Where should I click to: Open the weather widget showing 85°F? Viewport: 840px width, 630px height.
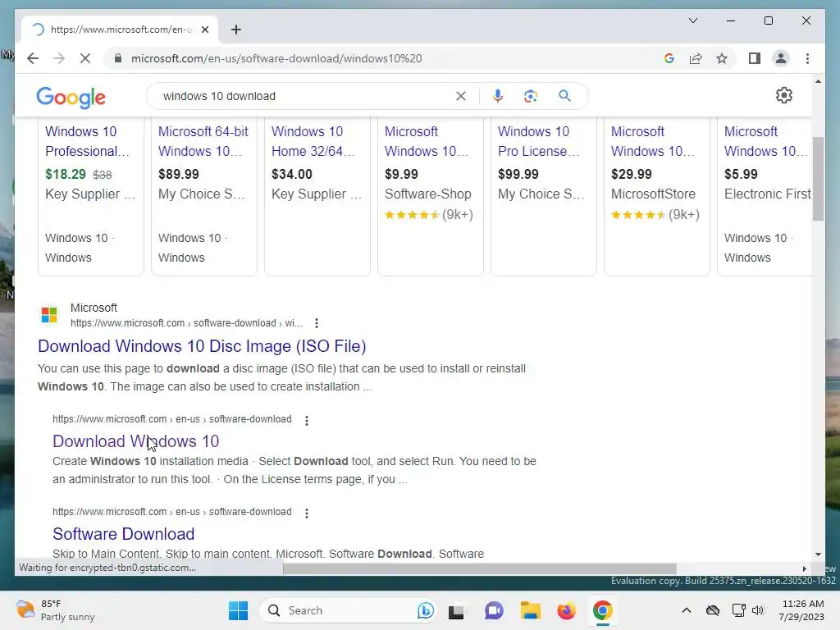55,610
